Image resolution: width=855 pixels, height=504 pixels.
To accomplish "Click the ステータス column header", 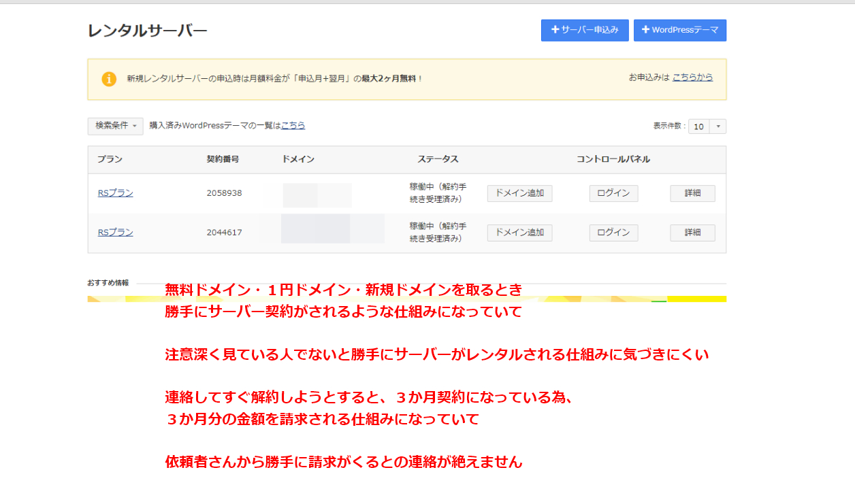I will tap(438, 159).
